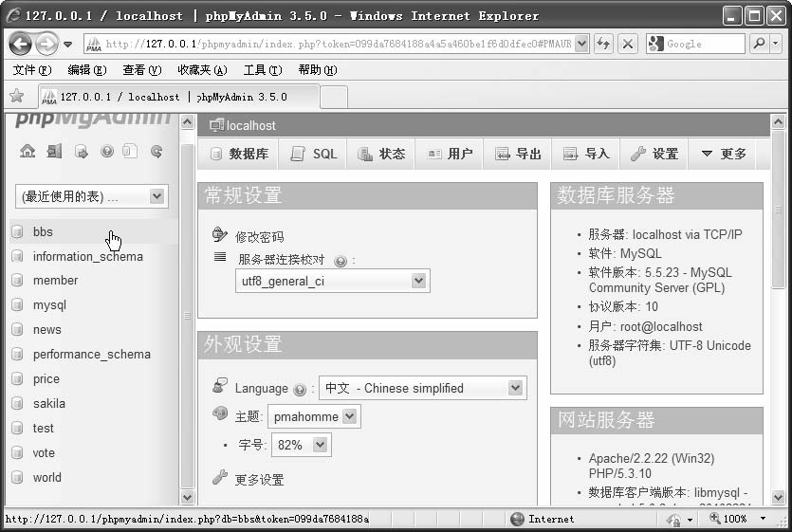This screenshot has width=792, height=532.
Task: Open the 状态 tab
Action: tap(382, 154)
